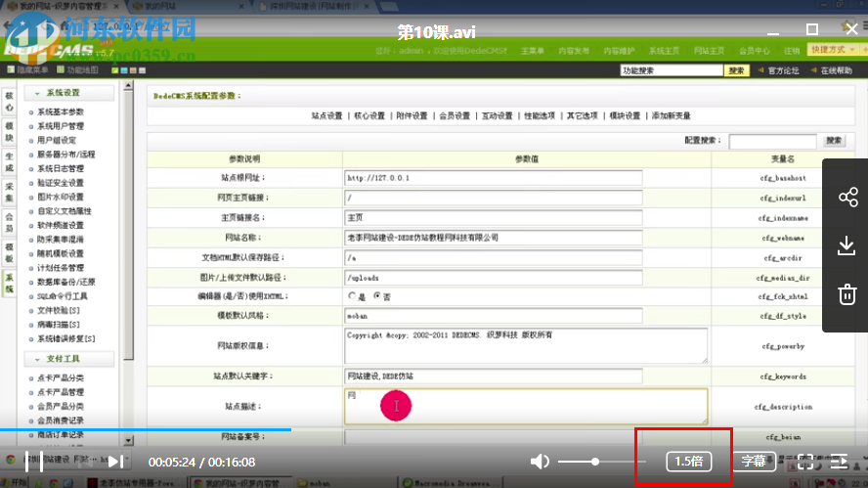Open the 内容维护 top navigation item
This screenshot has height=488, width=868.
coord(619,51)
